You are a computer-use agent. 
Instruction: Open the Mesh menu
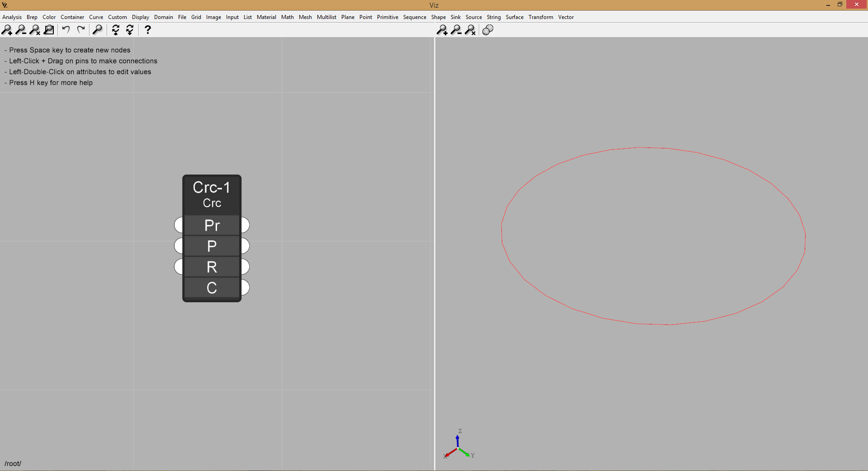305,17
